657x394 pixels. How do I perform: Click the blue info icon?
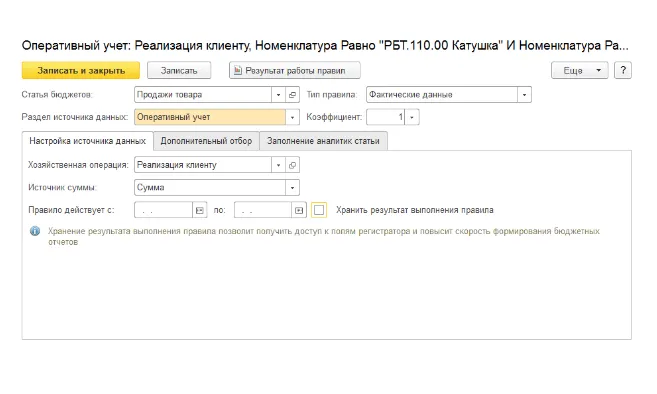tap(35, 231)
